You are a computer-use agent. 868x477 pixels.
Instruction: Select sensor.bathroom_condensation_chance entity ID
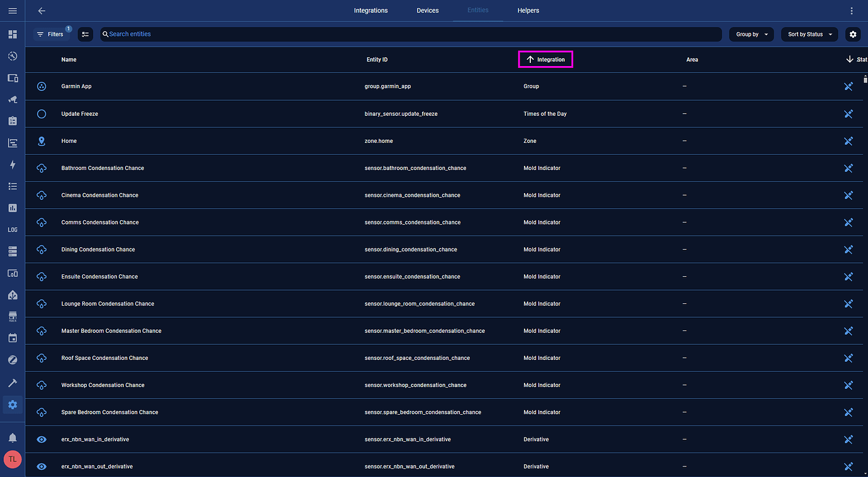(x=416, y=168)
